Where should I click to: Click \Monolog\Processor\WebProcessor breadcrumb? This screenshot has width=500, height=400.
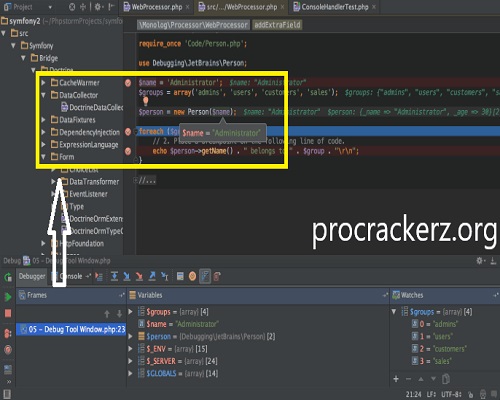click(193, 25)
